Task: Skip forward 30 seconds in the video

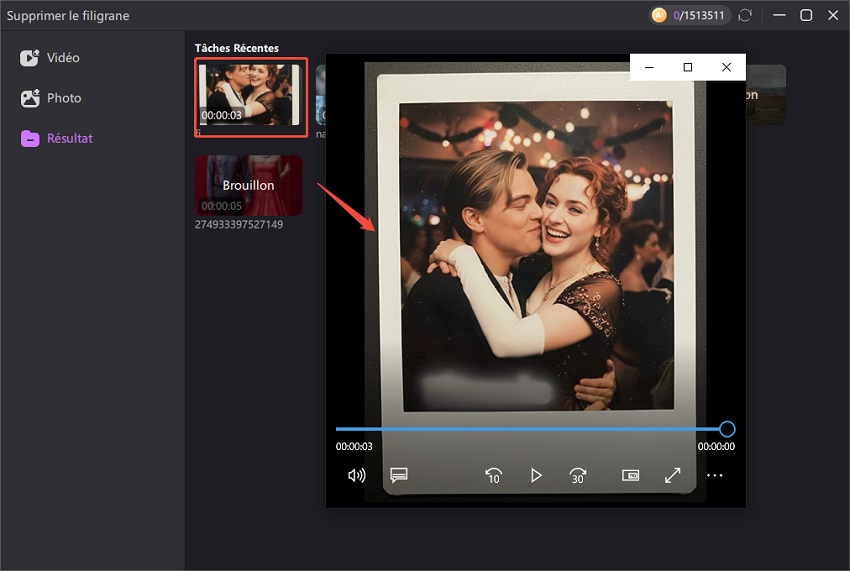Action: [578, 476]
